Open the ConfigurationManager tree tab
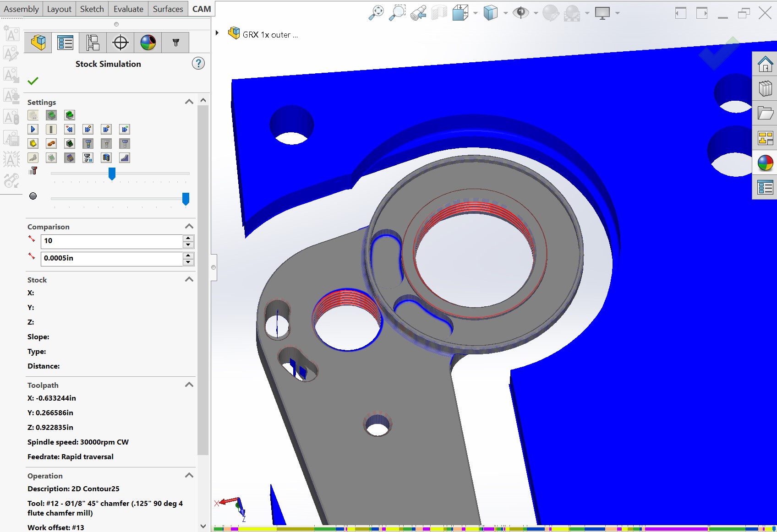The width and height of the screenshot is (777, 532). tap(93, 43)
